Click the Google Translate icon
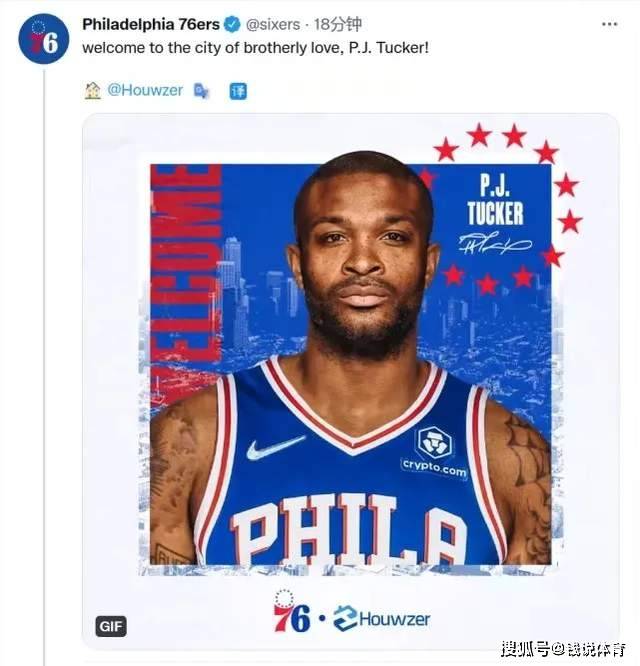 coord(201,91)
